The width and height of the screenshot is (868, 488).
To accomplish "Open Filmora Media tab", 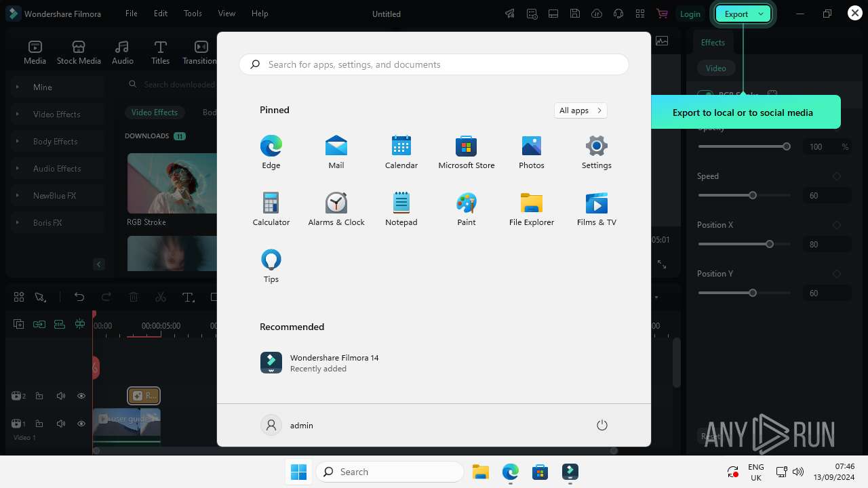I will click(x=35, y=53).
